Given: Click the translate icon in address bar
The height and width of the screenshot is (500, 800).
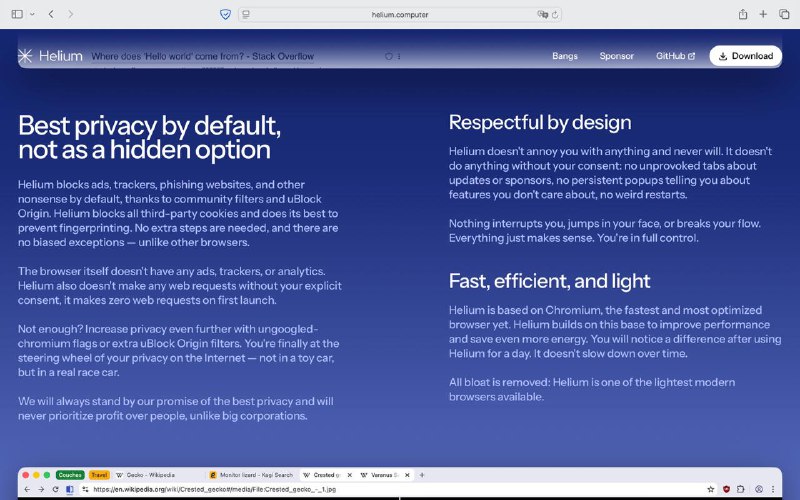Looking at the screenshot, I should click(542, 14).
